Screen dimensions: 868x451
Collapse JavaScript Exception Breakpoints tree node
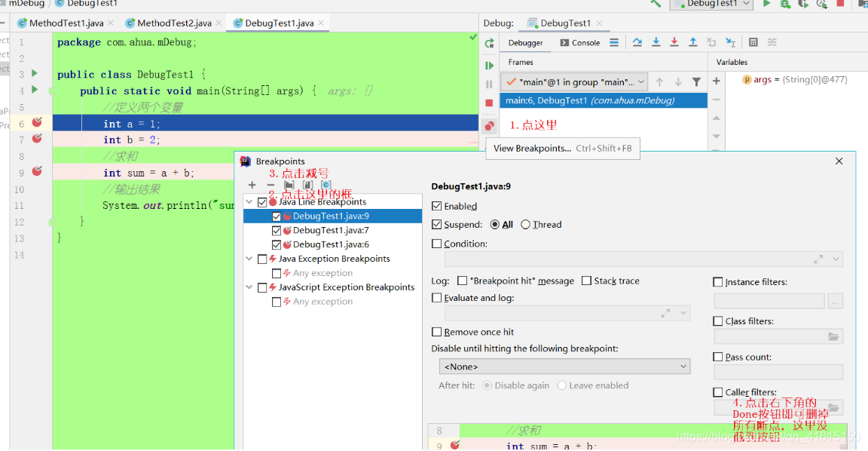pos(249,287)
